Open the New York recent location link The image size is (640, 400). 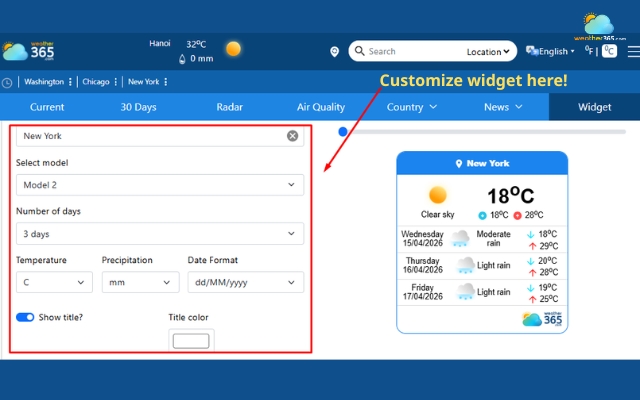click(x=143, y=82)
